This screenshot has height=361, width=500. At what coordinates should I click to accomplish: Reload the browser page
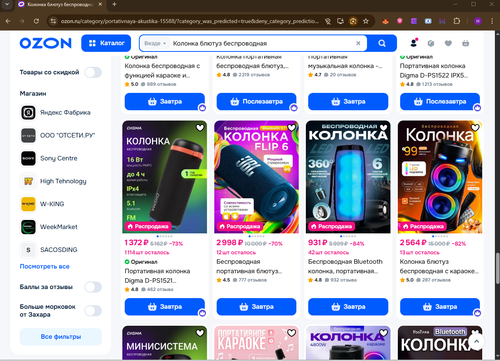(x=36, y=21)
